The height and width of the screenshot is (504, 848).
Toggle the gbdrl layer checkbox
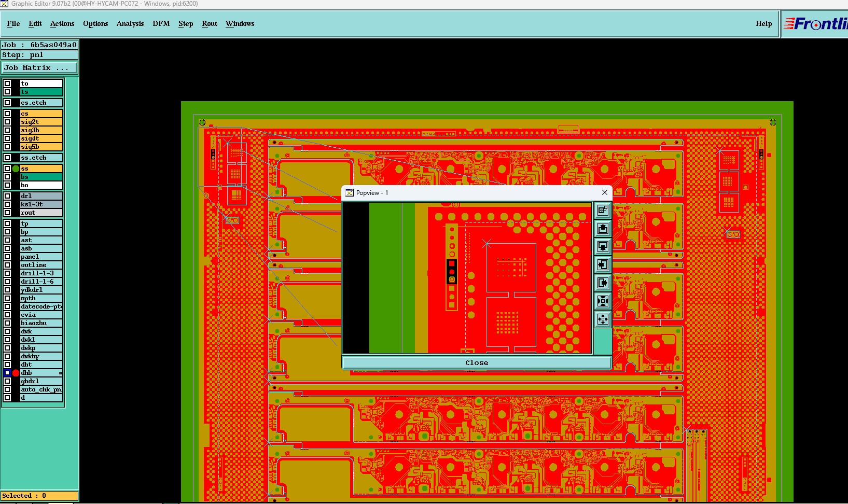pos(7,381)
